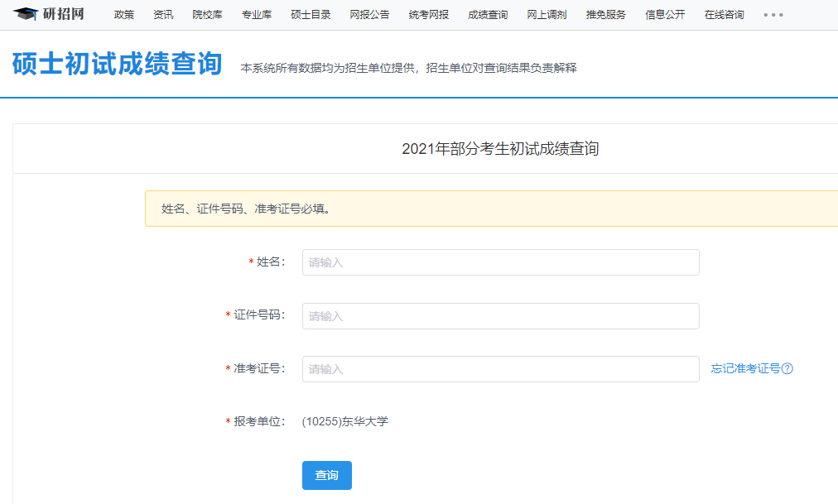This screenshot has width=838, height=504.
Task: Navigate to 硕士目录 from the top menu
Action: [311, 14]
